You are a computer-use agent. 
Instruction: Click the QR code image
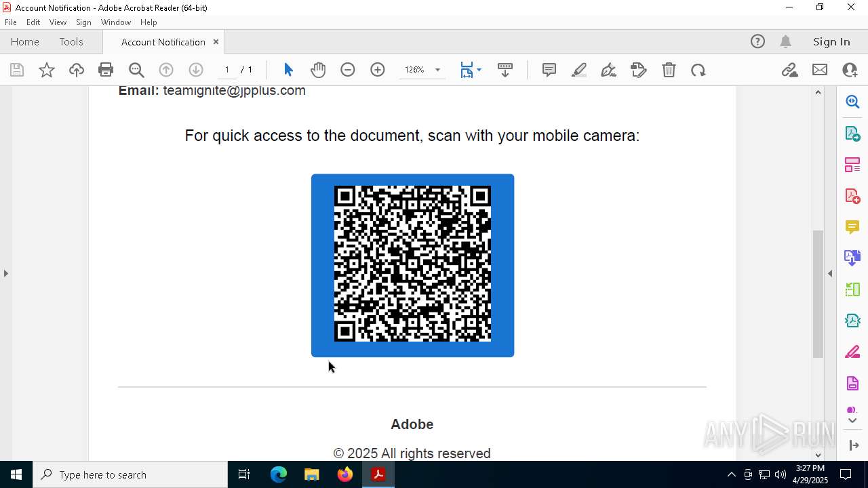coord(412,265)
